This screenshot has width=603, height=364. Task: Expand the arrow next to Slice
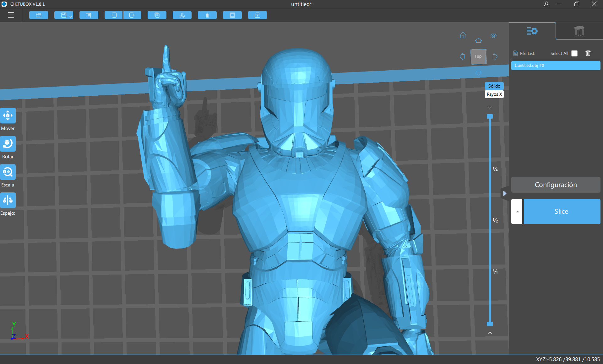point(517,211)
